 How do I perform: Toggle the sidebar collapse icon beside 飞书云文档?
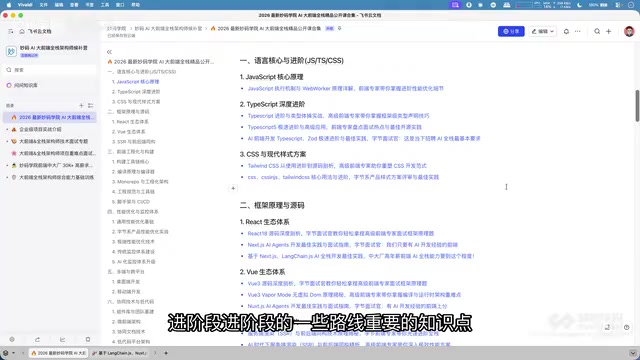click(11, 31)
